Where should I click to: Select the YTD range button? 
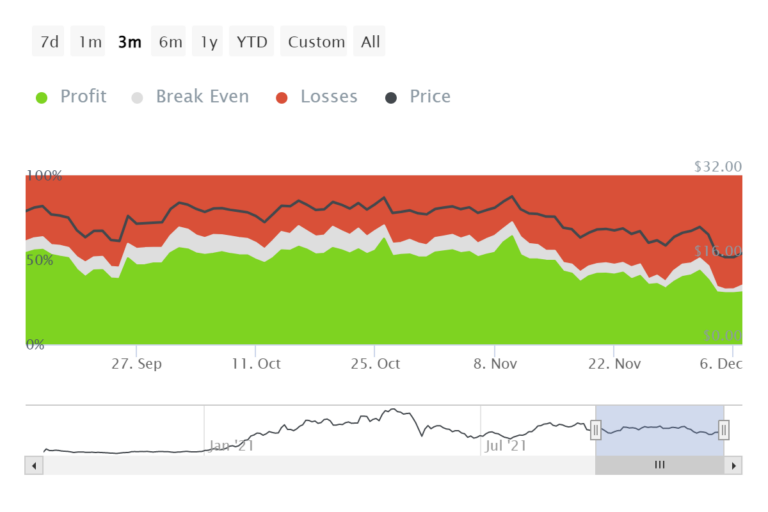pyautogui.click(x=251, y=42)
